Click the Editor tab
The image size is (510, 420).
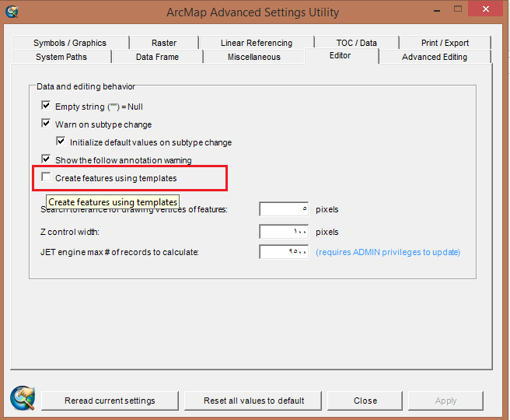point(341,56)
